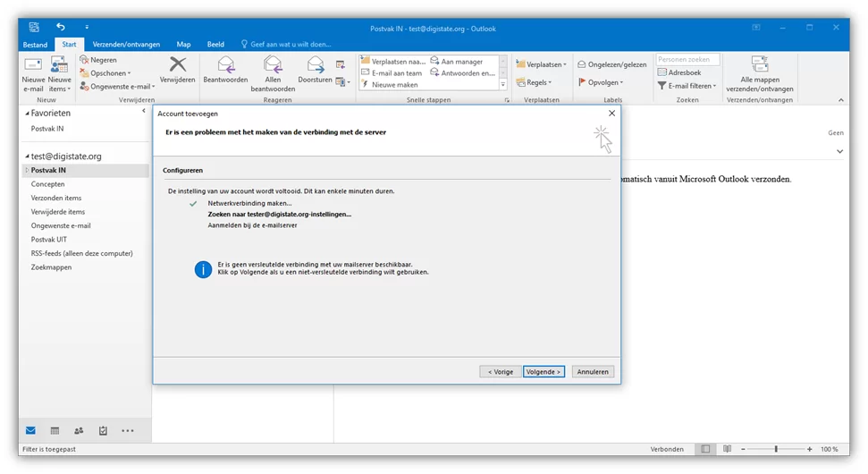Image resolution: width=868 pixels, height=474 pixels.
Task: Select the Zoekmappen folder
Action: 51,267
